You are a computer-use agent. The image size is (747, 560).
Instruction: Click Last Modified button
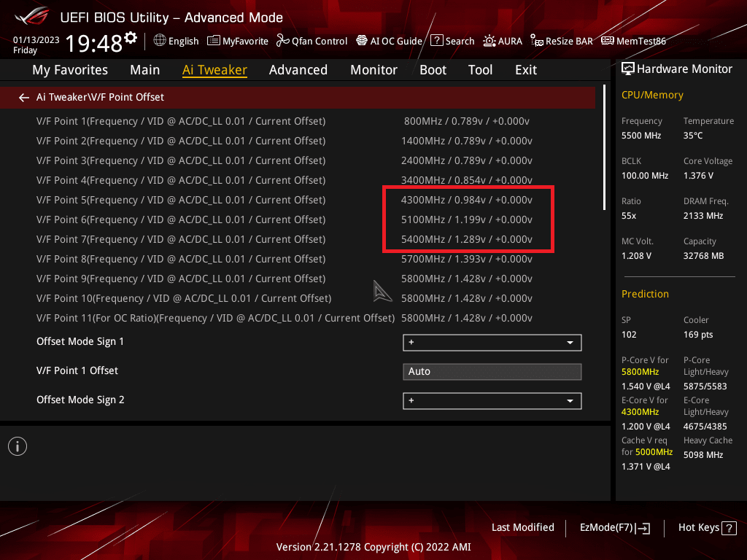522,528
